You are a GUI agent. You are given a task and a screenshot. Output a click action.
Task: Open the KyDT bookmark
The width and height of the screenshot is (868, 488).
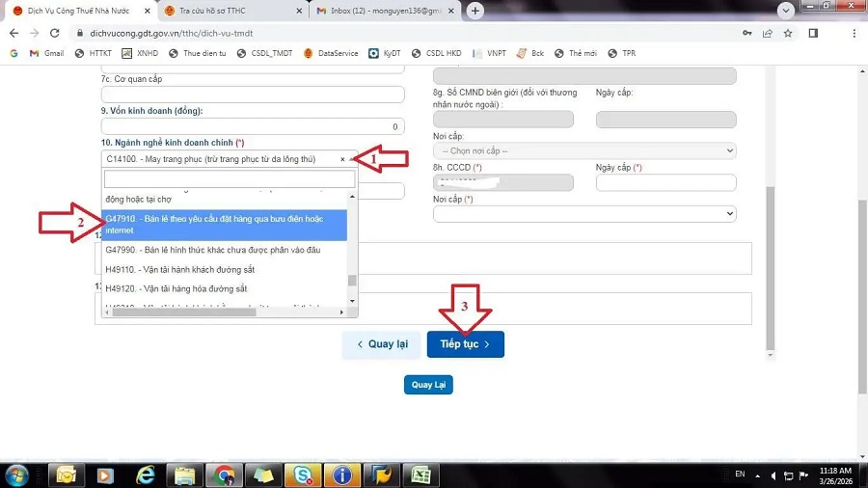[384, 53]
